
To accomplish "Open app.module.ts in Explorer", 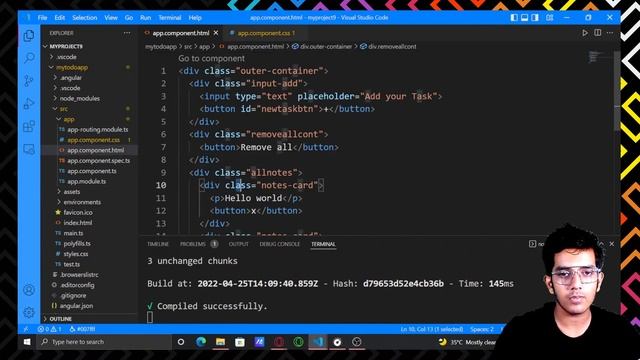I will (87, 181).
